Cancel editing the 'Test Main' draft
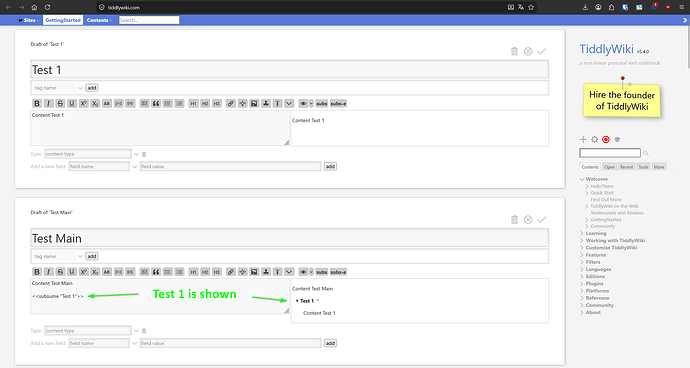Screen dimensions: 690x368 (528, 219)
